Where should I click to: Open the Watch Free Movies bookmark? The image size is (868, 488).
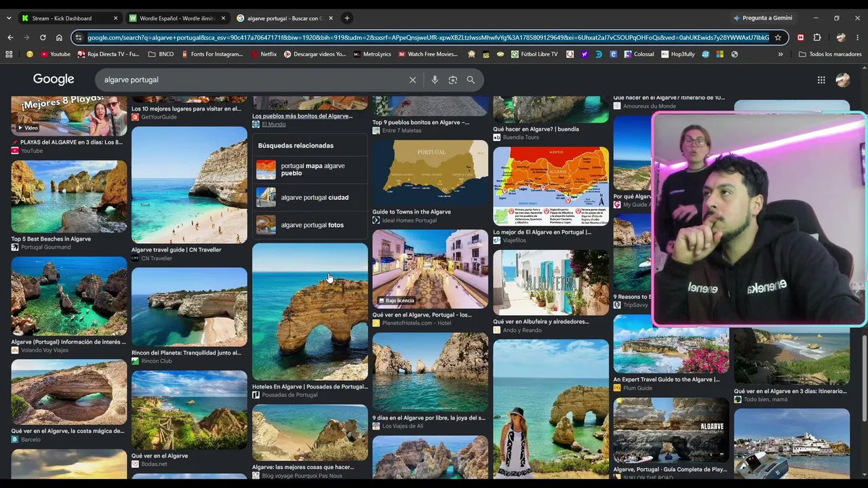click(x=428, y=54)
